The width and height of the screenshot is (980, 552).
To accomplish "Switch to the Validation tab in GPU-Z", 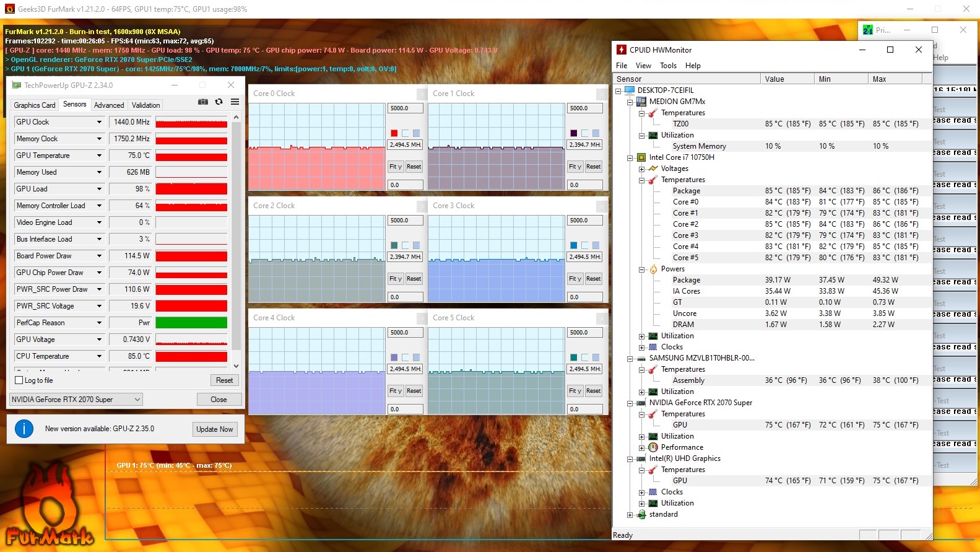I will [146, 105].
